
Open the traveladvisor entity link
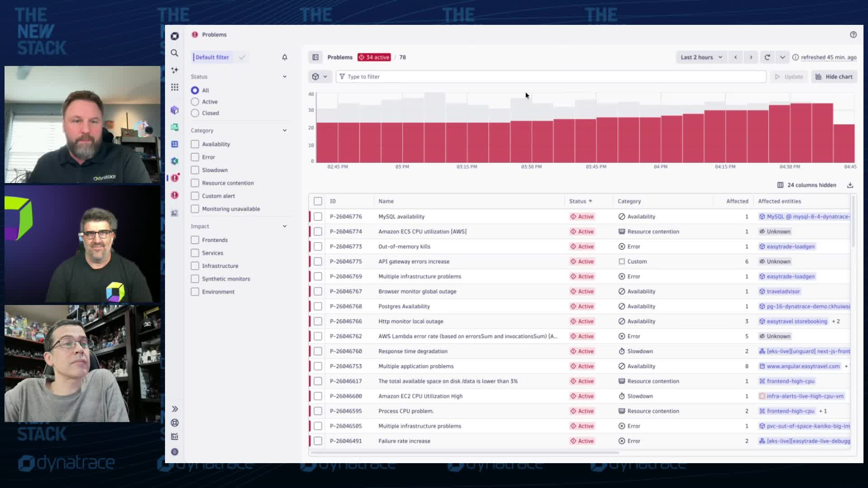click(x=780, y=291)
